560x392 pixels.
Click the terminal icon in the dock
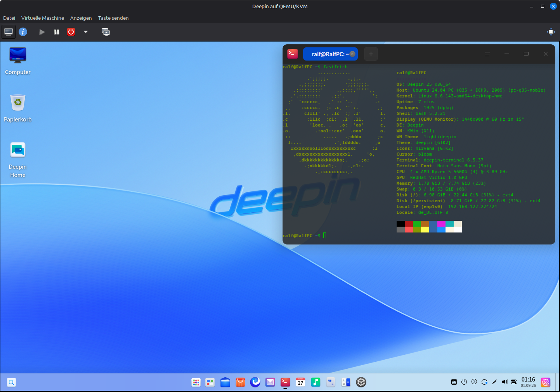(285, 382)
